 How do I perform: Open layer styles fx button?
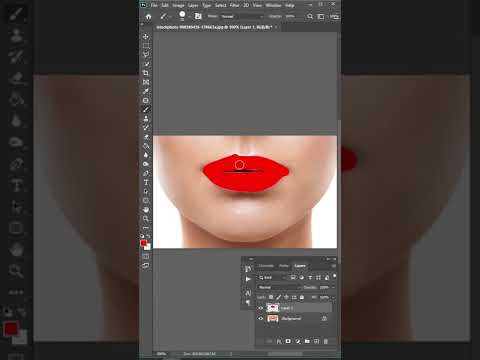(279, 341)
